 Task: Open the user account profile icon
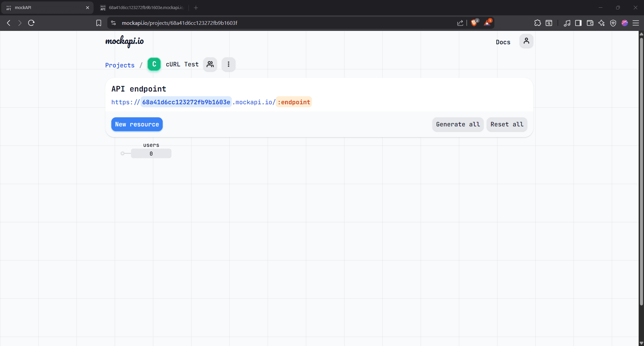tap(526, 41)
